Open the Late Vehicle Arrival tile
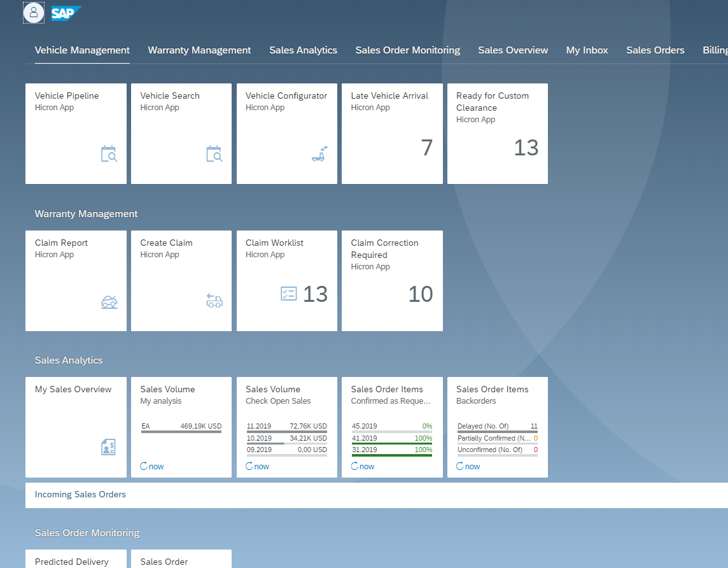728x568 pixels. 393,134
